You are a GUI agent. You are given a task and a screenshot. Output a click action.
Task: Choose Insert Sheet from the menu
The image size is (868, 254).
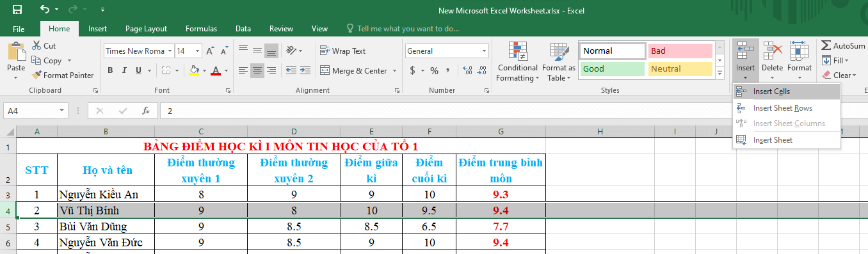(787, 139)
